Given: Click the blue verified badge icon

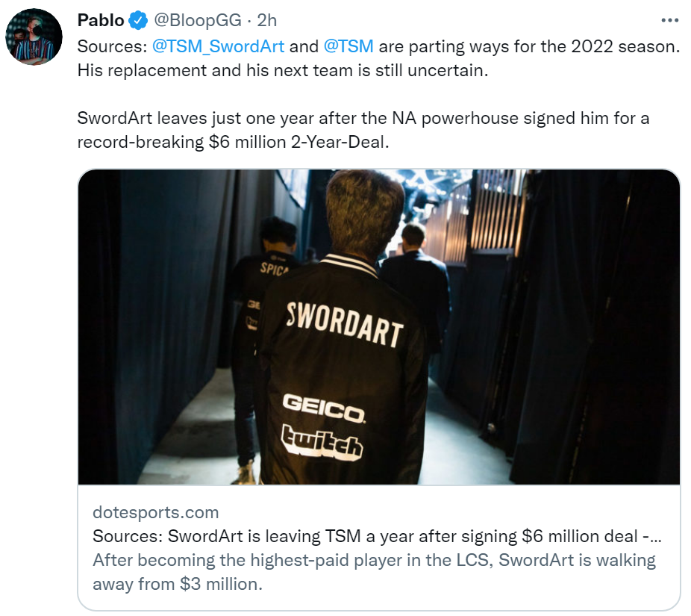Looking at the screenshot, I should [138, 21].
